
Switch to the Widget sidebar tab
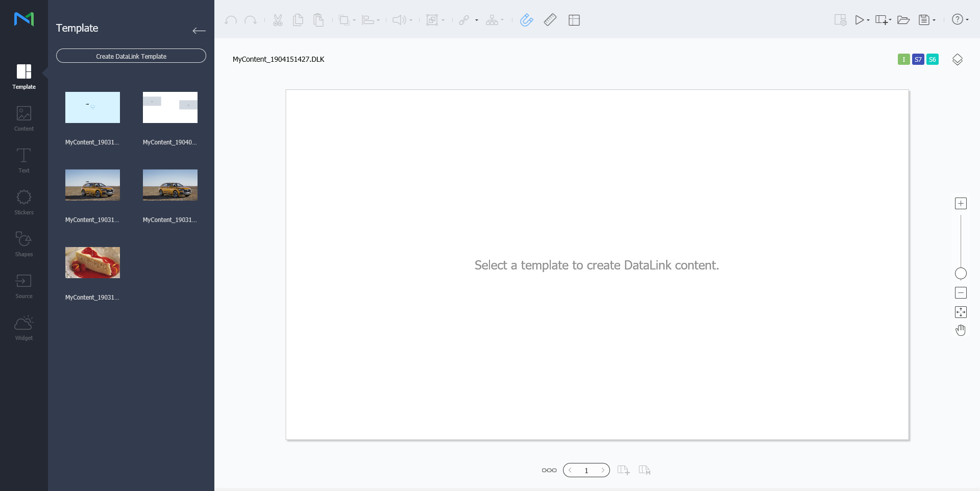(x=24, y=328)
